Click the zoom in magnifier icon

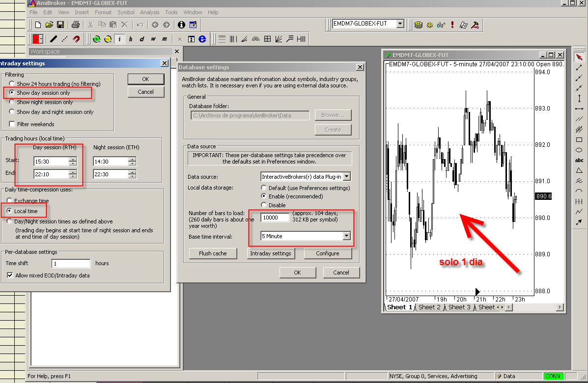(96, 39)
